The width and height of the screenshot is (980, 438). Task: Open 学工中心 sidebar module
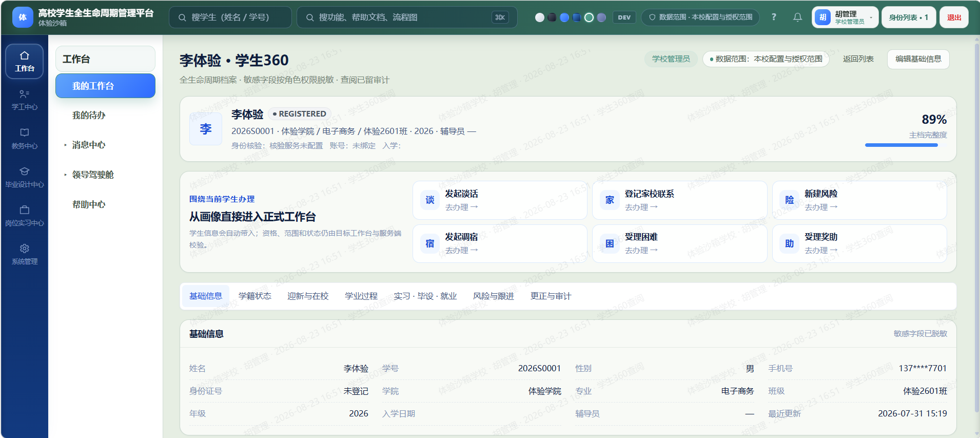click(x=25, y=100)
